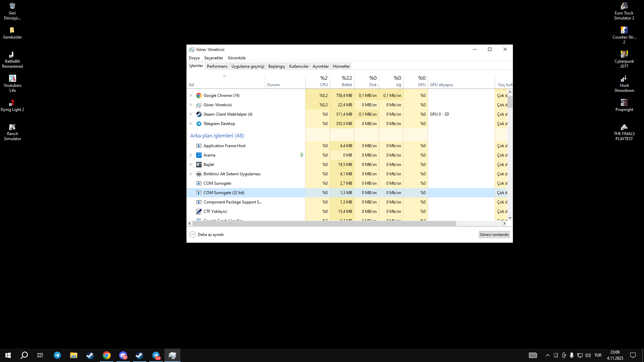Screen dimensions: 644x362
Task: Expand the Telegram Desktop process row
Action: click(191, 124)
